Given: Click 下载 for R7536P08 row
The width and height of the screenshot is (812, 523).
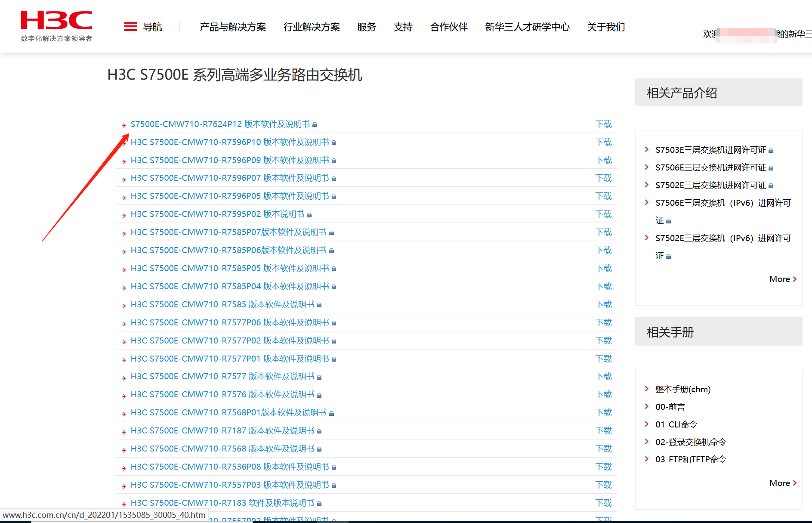Looking at the screenshot, I should [604, 467].
